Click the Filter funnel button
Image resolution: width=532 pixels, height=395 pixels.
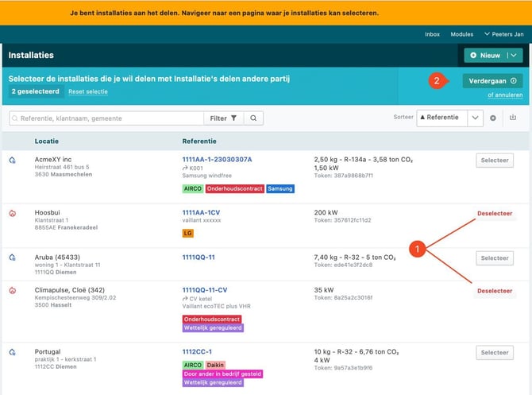tap(223, 118)
